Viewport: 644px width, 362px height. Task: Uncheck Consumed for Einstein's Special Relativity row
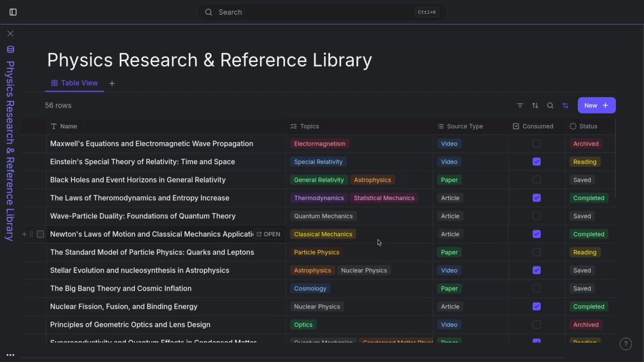(x=537, y=162)
